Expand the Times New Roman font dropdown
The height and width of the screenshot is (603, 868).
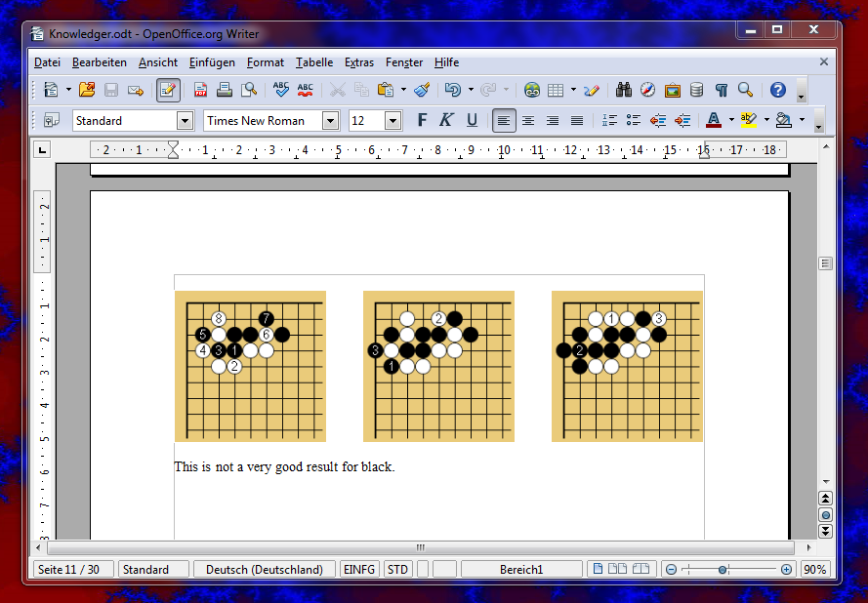coord(330,121)
